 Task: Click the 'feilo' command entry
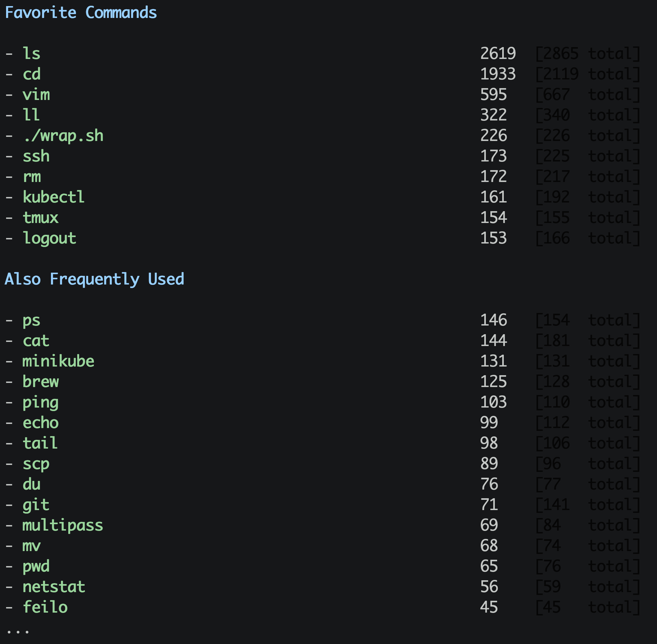click(45, 607)
